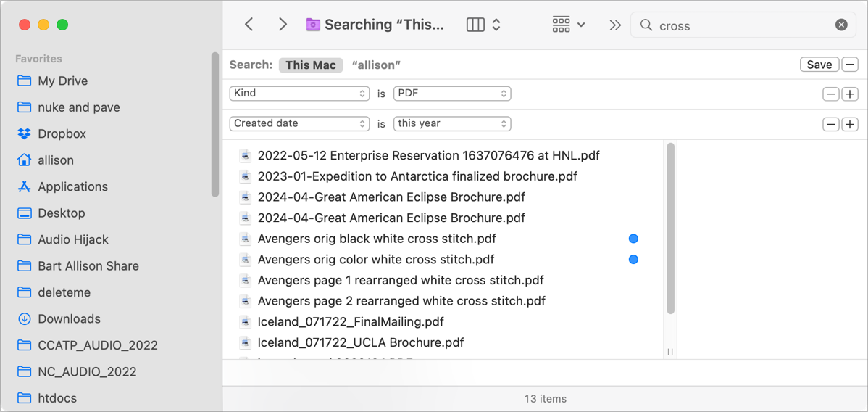Screen dimensions: 868x412
Task: Click the Save search button
Action: point(819,65)
